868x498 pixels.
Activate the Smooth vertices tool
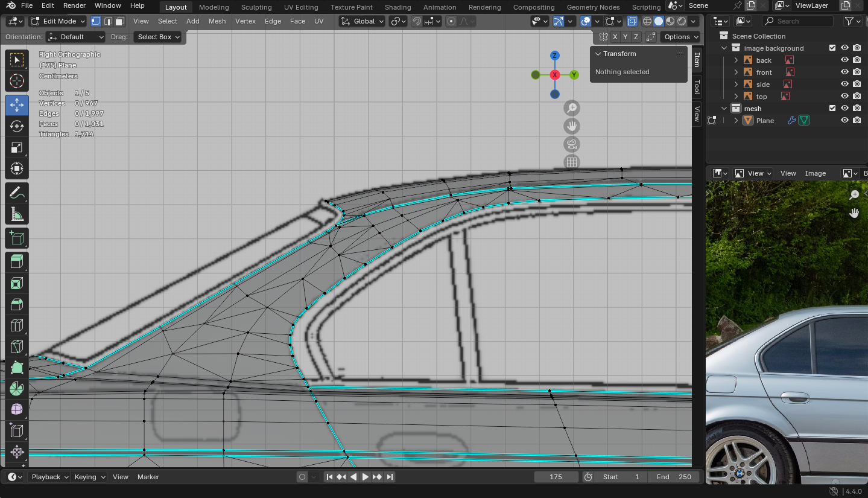[x=17, y=410]
